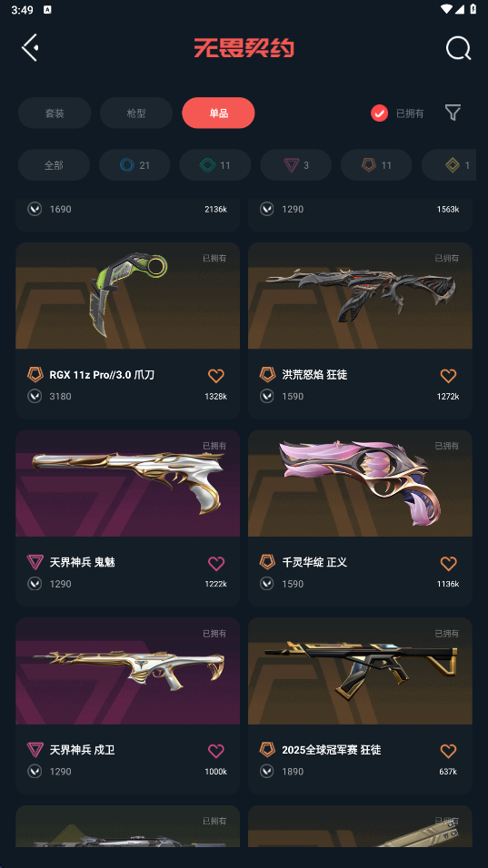The width and height of the screenshot is (488, 868).
Task: Switch to the 套装 tab
Action: click(55, 113)
